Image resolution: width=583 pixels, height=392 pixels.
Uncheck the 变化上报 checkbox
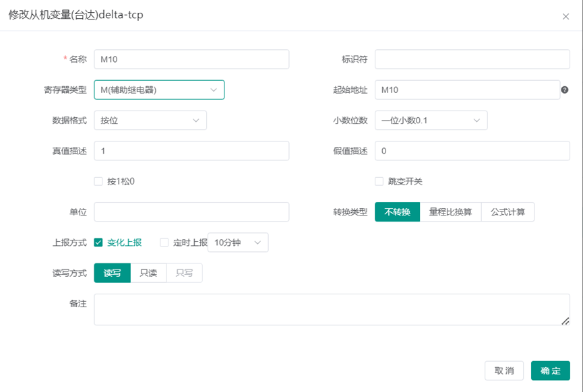98,242
